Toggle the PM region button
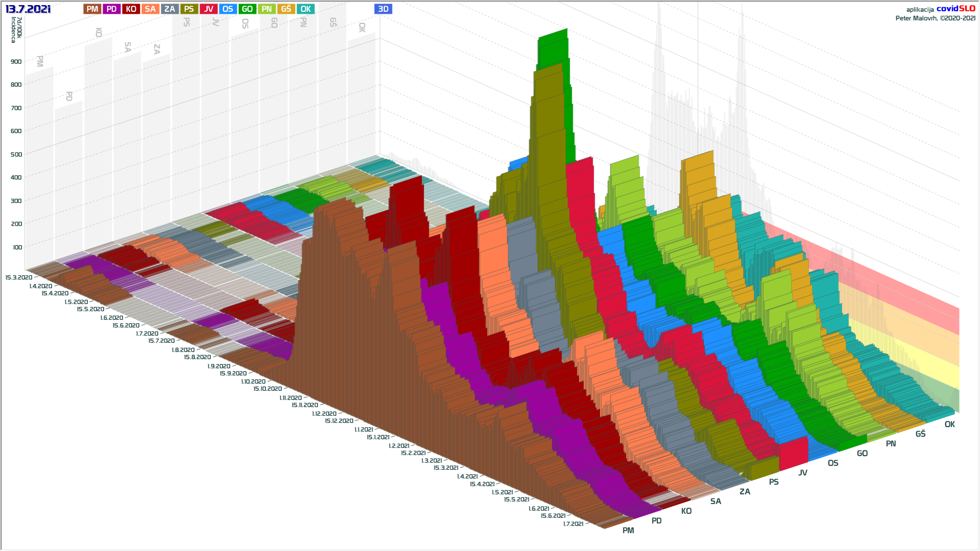This screenshot has width=980, height=551. coord(92,9)
